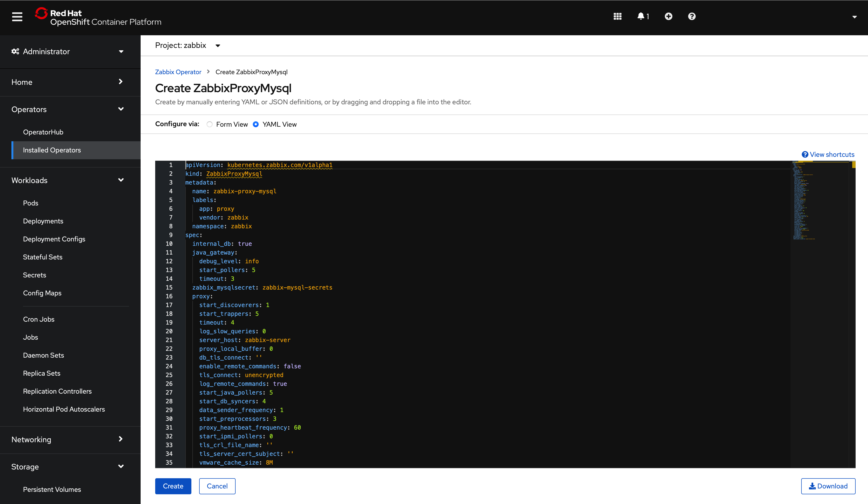The height and width of the screenshot is (504, 868).
Task: Open the help question mark icon
Action: click(692, 17)
